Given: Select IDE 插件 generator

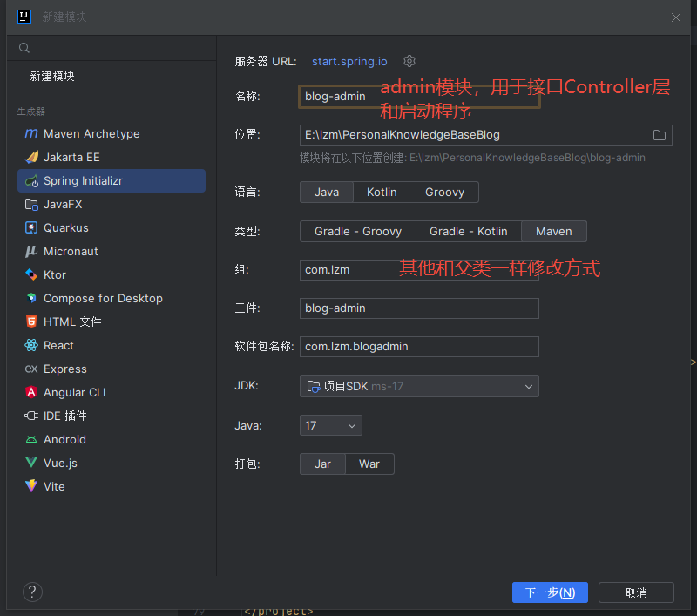Looking at the screenshot, I should 112,416.
